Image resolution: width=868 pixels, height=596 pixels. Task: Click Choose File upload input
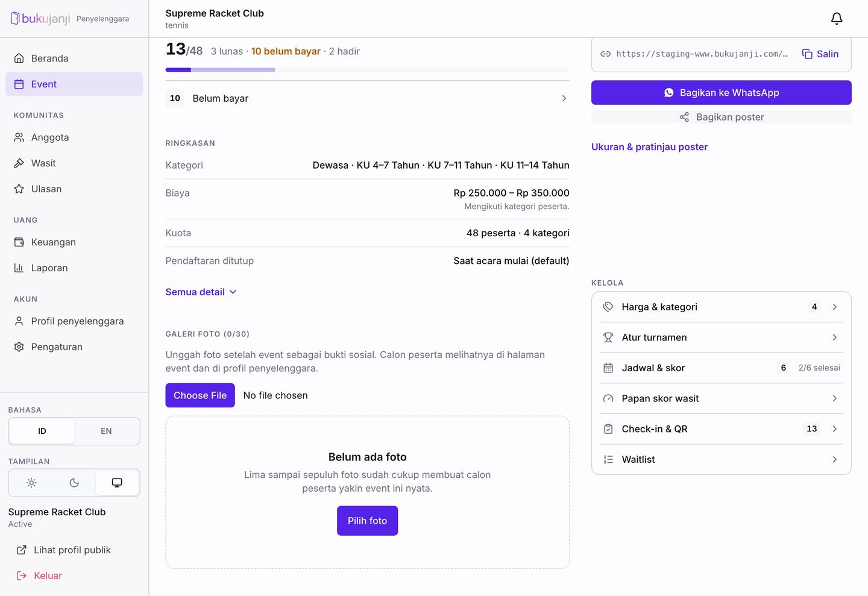200,395
